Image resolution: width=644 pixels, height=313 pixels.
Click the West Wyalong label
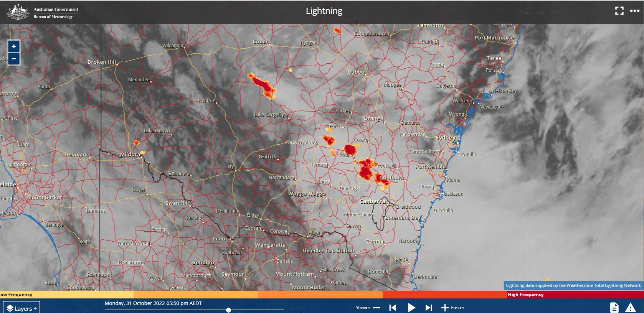click(301, 142)
